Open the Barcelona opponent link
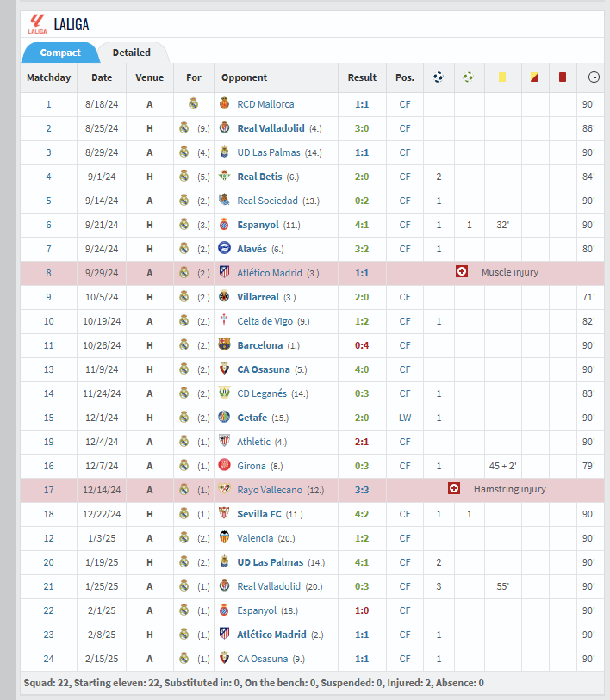610x700 pixels. coord(259,345)
